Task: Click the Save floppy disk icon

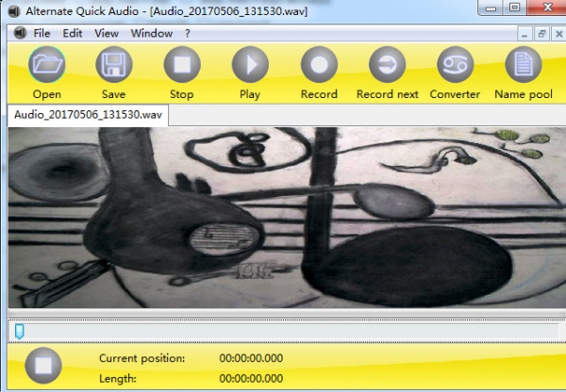Action: [114, 65]
